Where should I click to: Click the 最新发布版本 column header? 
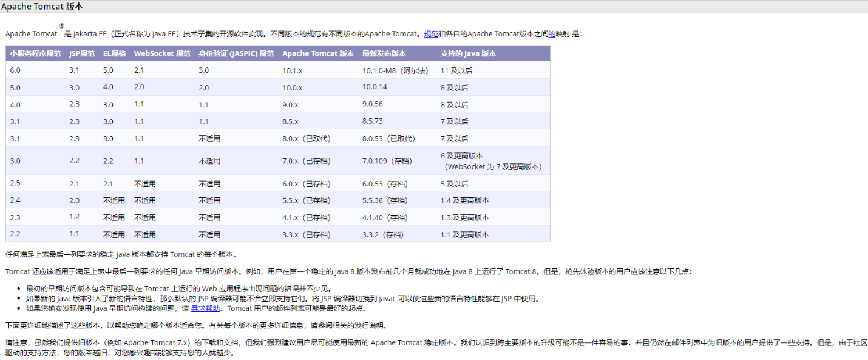384,53
